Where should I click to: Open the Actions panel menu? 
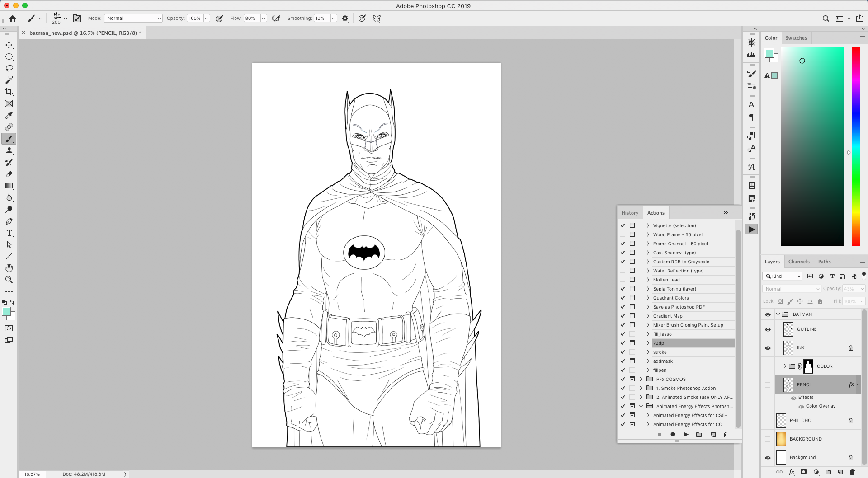point(737,213)
